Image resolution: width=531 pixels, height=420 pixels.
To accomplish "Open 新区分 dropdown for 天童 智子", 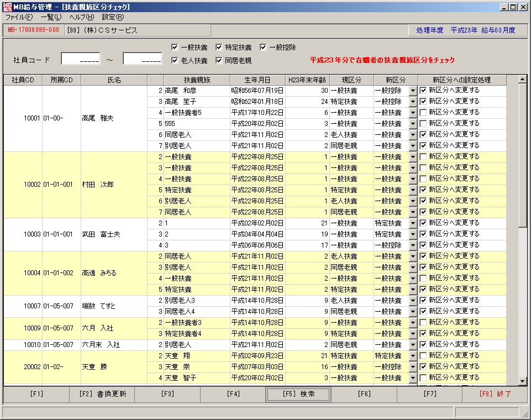I will (413, 378).
